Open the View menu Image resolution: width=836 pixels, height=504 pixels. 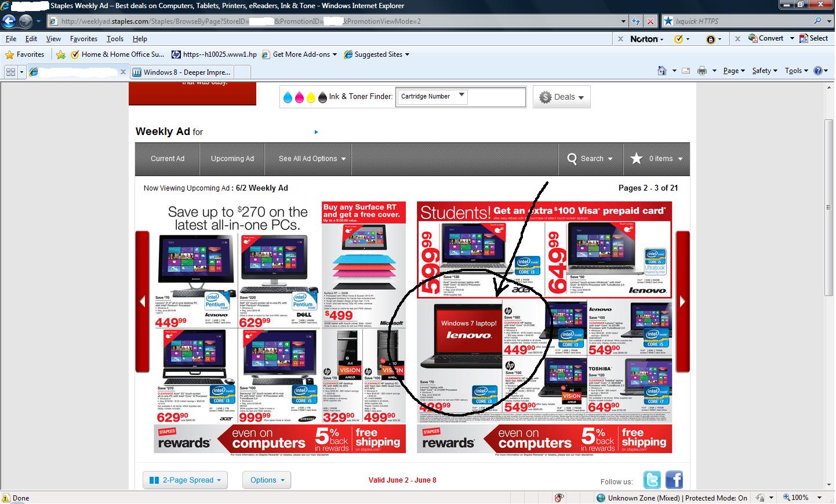(53, 39)
